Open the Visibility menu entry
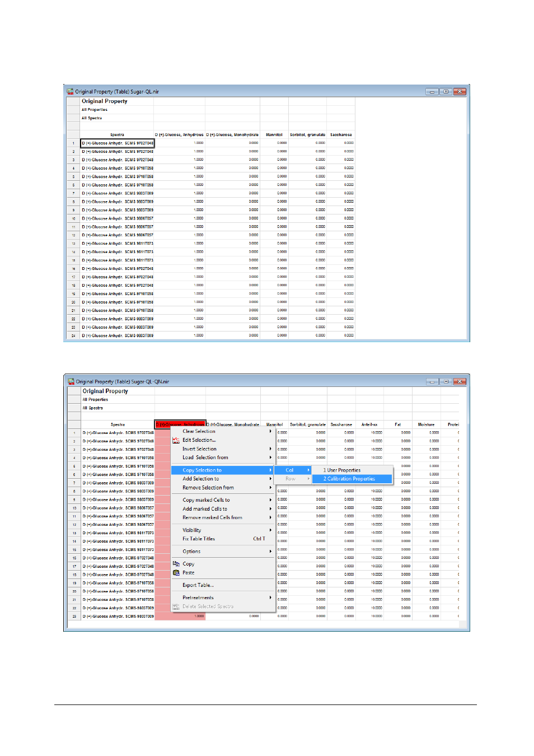The image size is (534, 756). [x=223, y=530]
